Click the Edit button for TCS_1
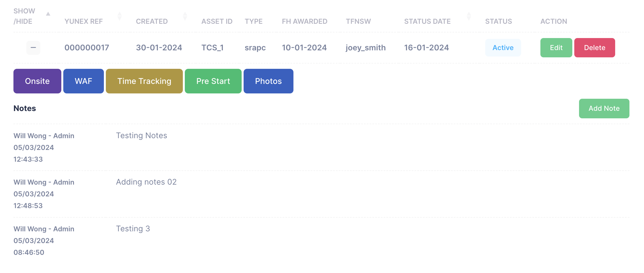Viewport: 644px width, 273px height. coord(556,48)
